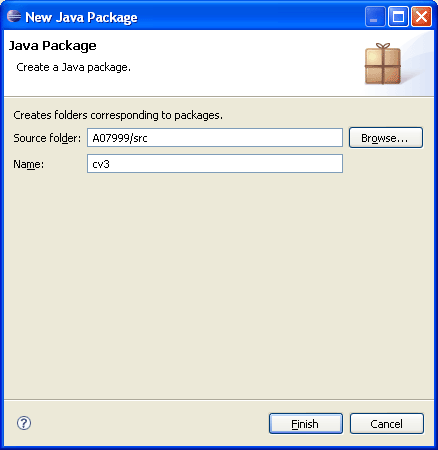Viewport: 438px width, 450px height.
Task: Click the "Source folder:" label
Action: pos(47,138)
